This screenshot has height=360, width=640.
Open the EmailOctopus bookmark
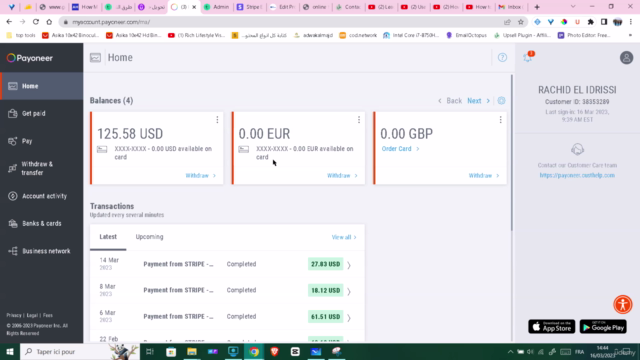click(466, 36)
